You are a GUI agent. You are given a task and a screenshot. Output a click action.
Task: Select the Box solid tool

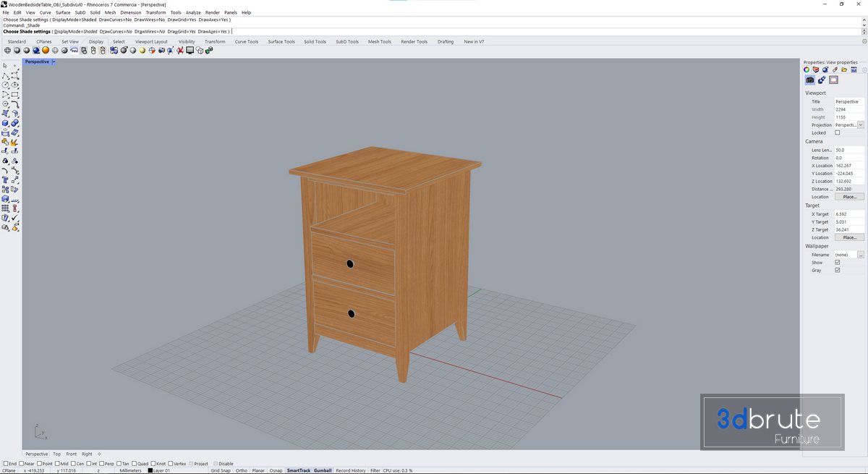(x=6, y=123)
